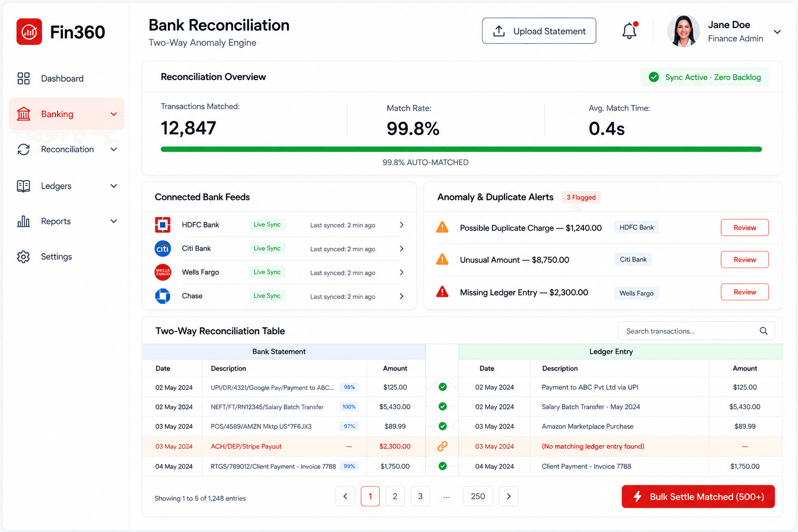Select current page 1
Screen dimensions: 798x532
[x=370, y=496]
